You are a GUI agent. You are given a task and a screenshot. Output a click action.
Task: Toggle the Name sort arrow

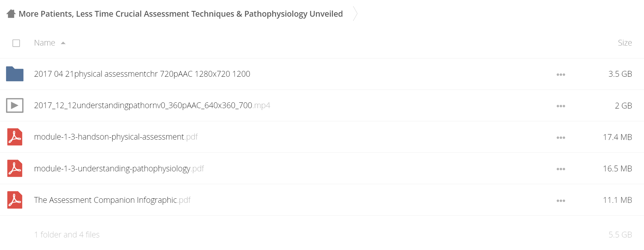pos(63,43)
